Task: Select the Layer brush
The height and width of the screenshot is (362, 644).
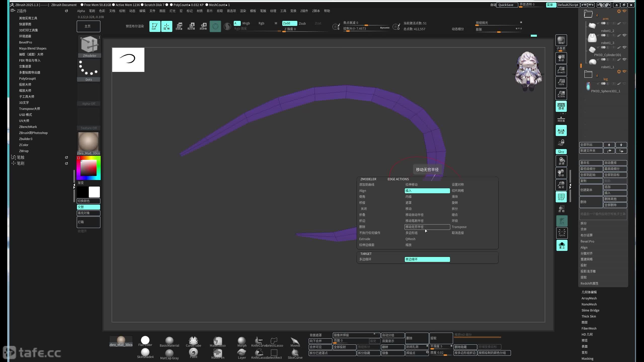Action: point(242,354)
